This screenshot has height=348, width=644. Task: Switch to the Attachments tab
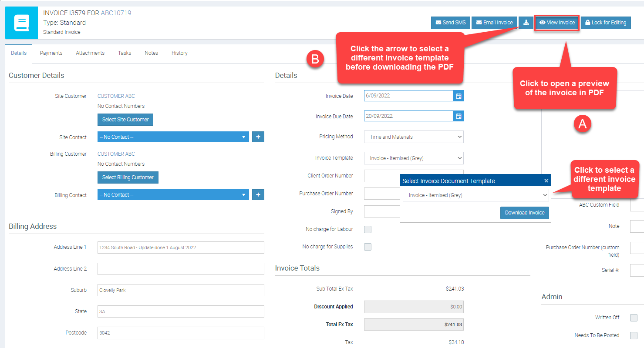tap(90, 53)
